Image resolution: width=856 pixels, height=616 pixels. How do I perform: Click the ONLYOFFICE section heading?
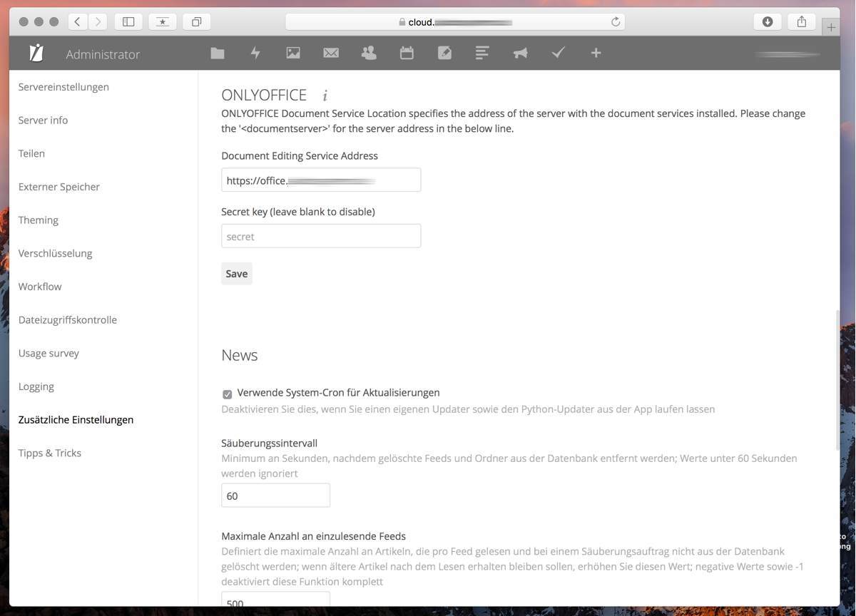(x=264, y=95)
